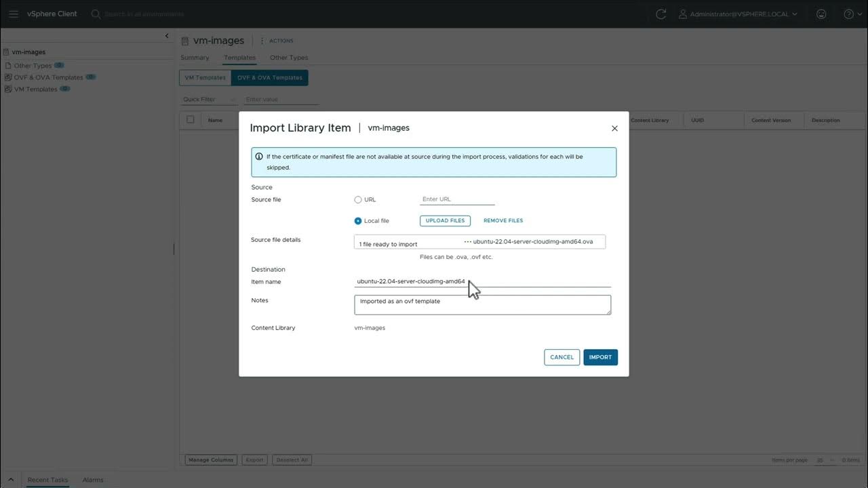Sort by the Description column header
This screenshot has height=488, width=868.
coord(825,121)
